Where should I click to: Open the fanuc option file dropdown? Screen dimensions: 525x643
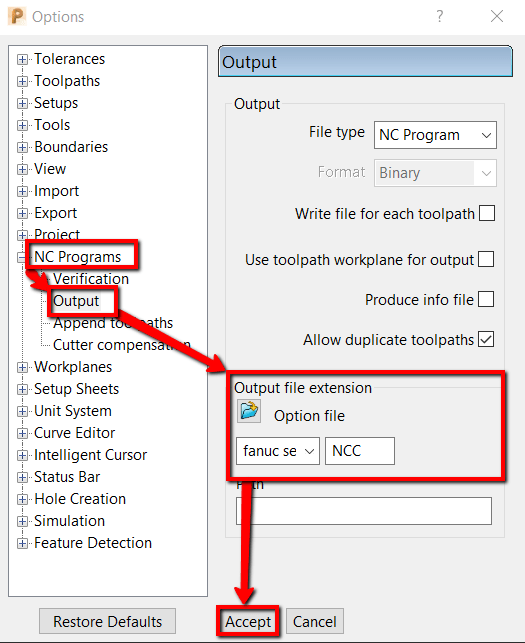[278, 451]
